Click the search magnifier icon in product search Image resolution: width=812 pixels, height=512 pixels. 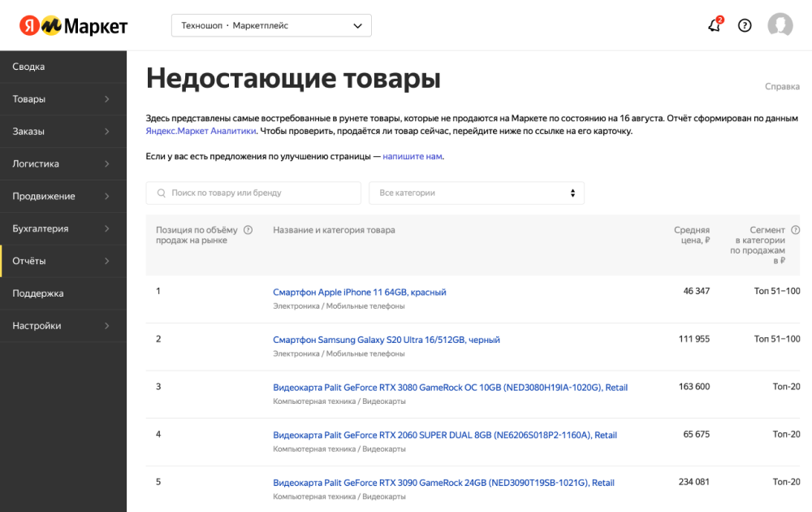coord(162,193)
